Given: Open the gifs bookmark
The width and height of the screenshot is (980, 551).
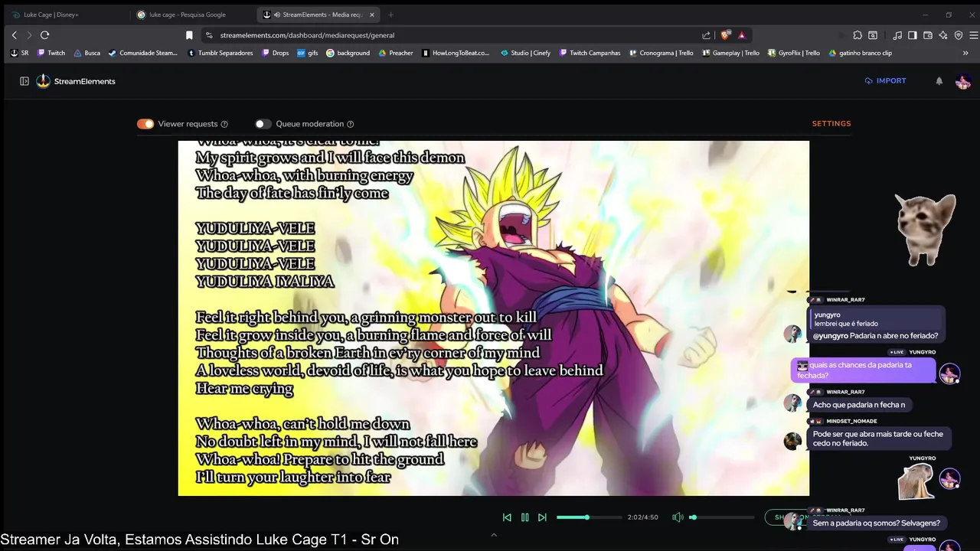Looking at the screenshot, I should (x=308, y=53).
